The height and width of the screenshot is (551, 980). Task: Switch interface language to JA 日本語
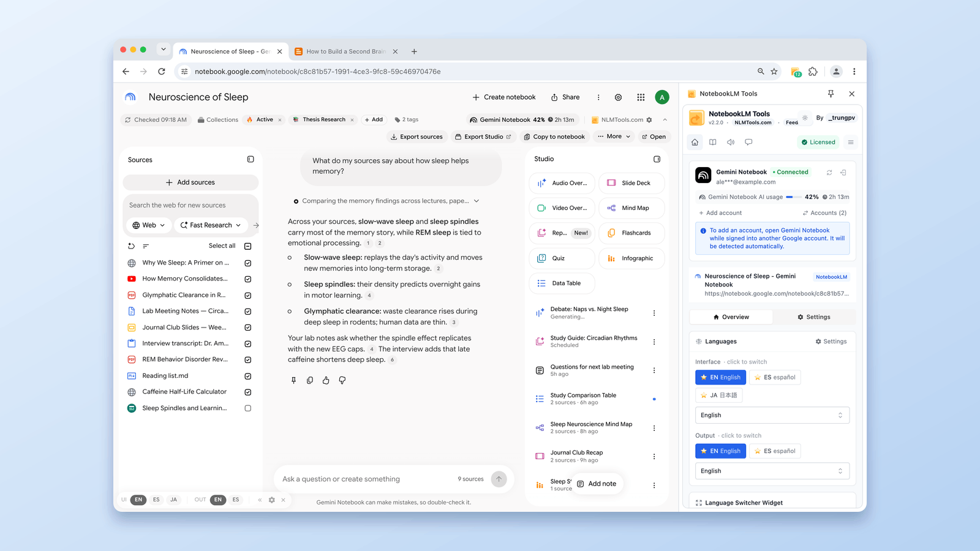(x=719, y=395)
